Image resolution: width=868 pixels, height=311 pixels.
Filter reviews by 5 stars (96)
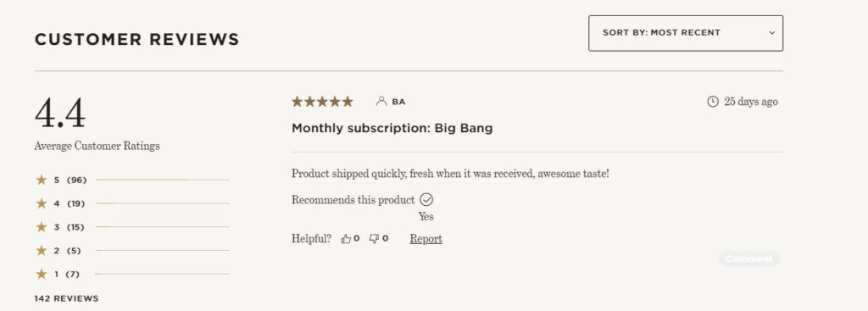(x=132, y=180)
